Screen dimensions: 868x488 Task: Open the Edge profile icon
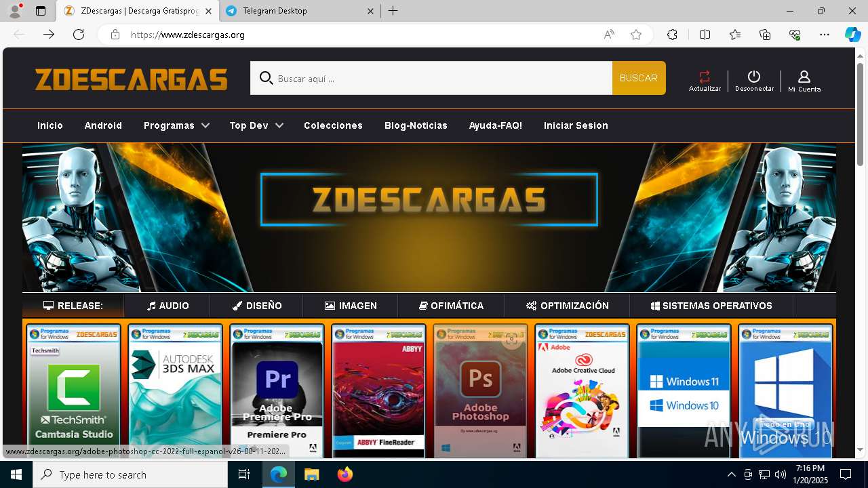tap(15, 11)
